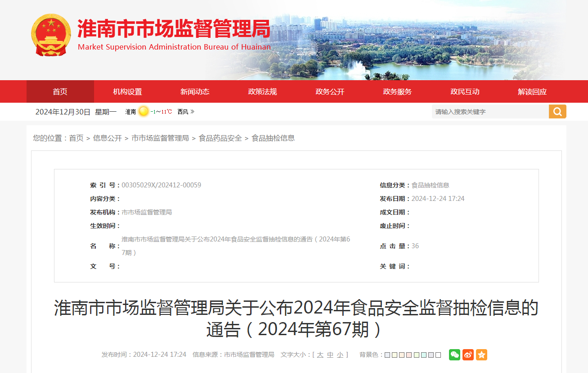Set text size to 小 (small)
588x373 pixels.
(x=340, y=355)
